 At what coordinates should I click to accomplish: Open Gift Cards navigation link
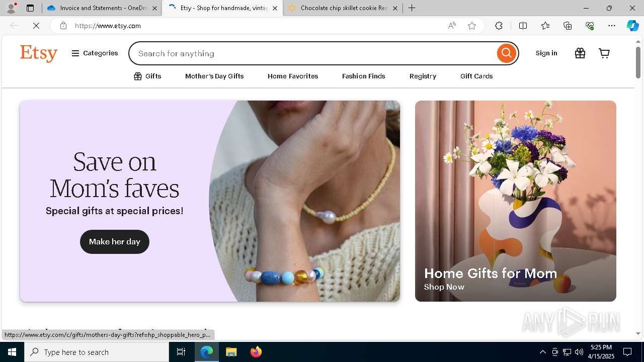(x=476, y=76)
